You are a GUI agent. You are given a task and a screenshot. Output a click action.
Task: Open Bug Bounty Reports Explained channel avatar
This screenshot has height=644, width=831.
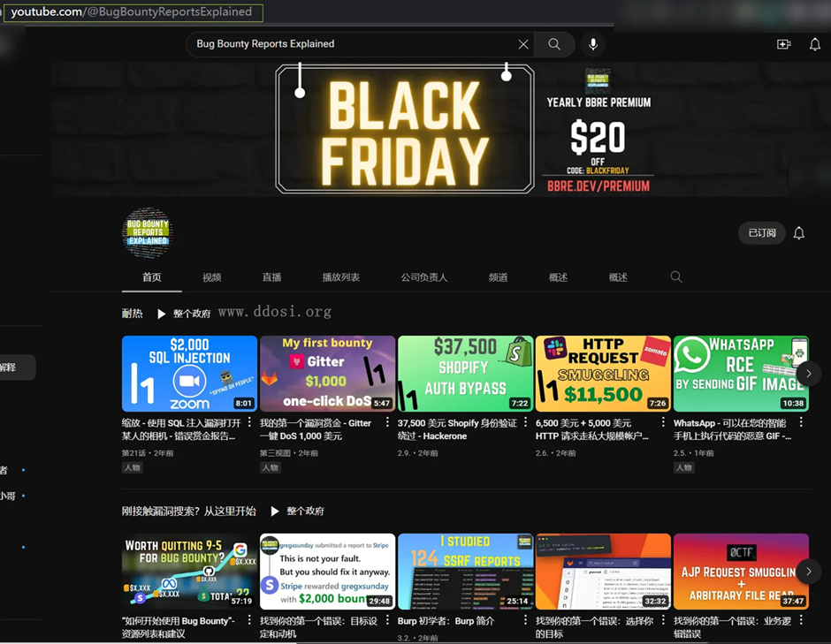click(x=148, y=232)
